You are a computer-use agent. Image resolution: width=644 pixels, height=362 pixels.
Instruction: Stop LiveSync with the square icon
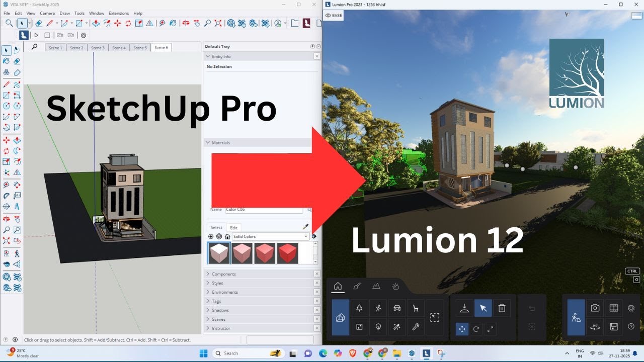pyautogui.click(x=47, y=35)
